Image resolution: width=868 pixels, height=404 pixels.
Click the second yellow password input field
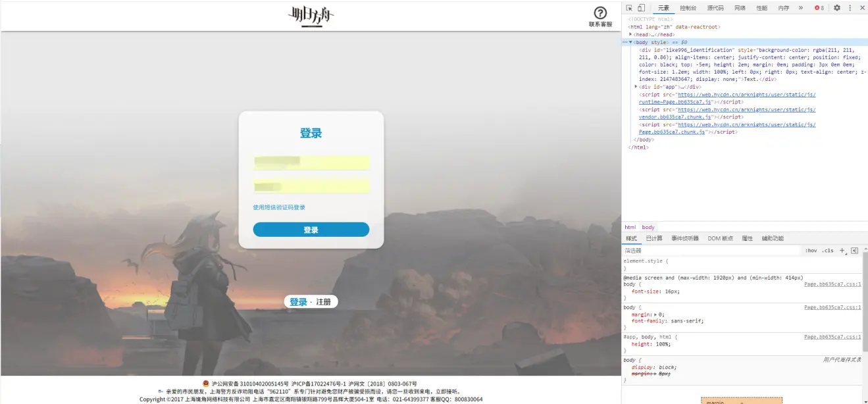coord(311,186)
